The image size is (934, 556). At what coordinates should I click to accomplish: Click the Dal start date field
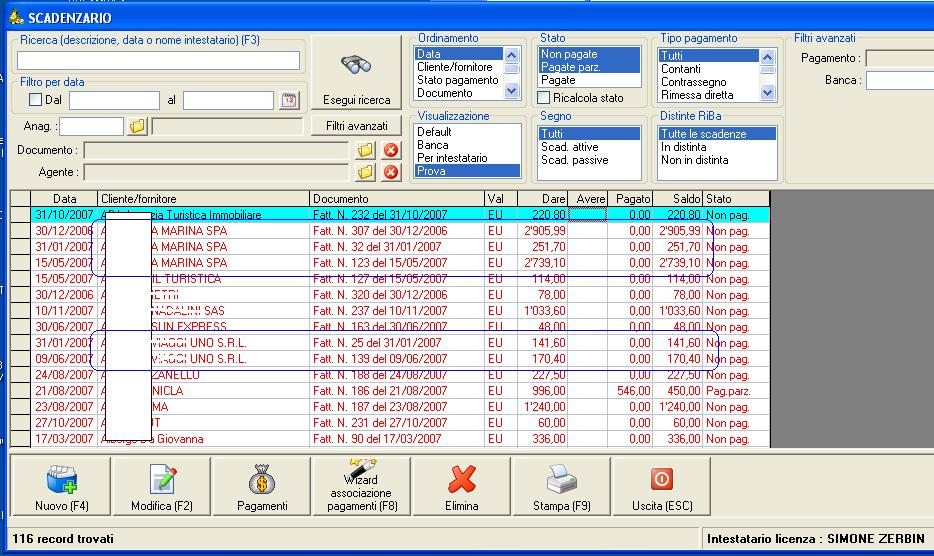click(x=114, y=100)
